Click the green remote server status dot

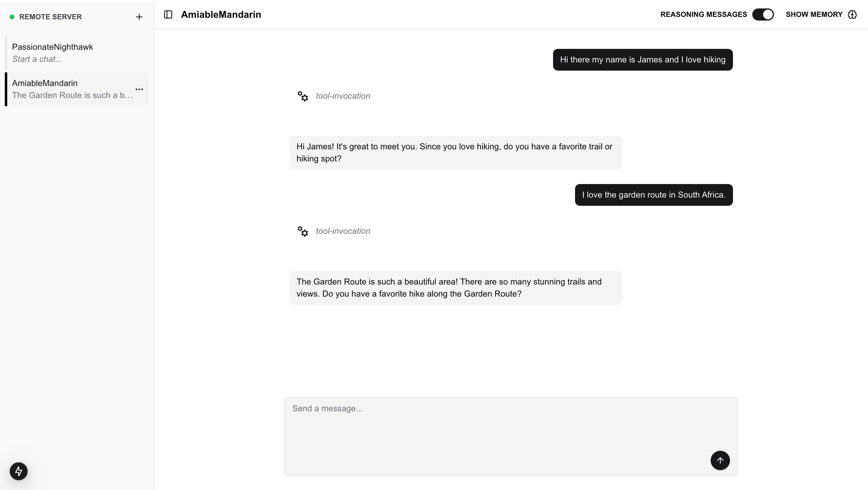tap(12, 16)
